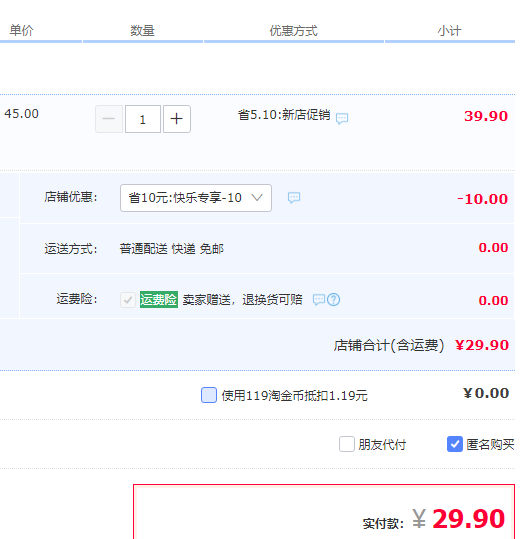Click the green 运费险 badge
This screenshot has height=539, width=526.
pos(159,299)
